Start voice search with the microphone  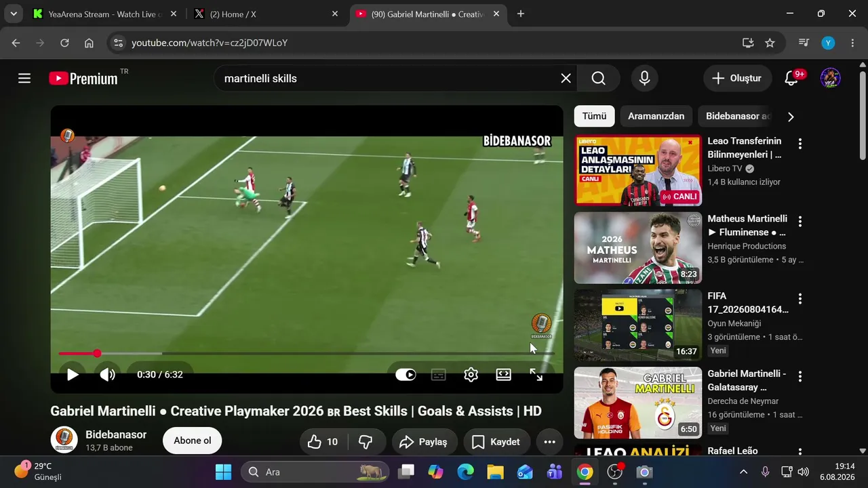pyautogui.click(x=644, y=79)
